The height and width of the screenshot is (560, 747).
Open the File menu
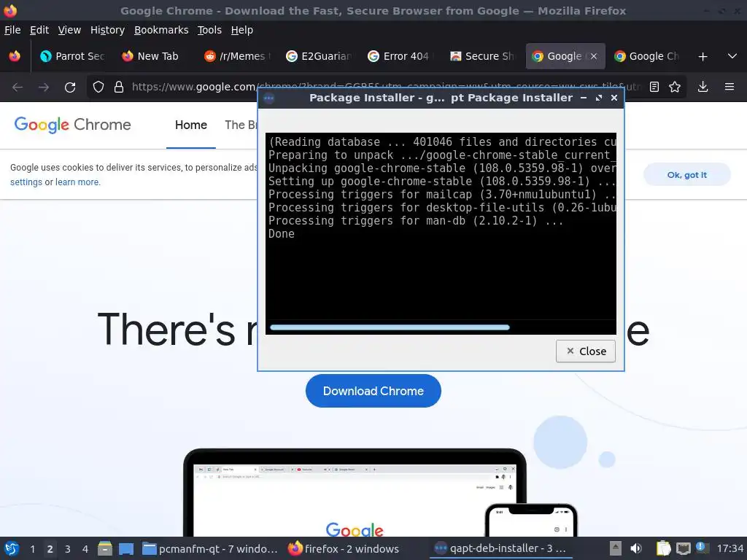coord(12,30)
